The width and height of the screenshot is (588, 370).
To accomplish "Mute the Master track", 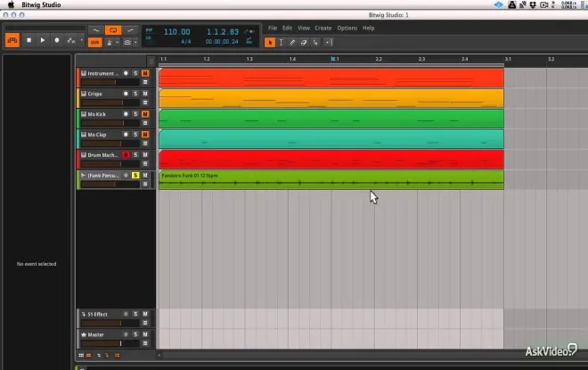I will click(145, 334).
